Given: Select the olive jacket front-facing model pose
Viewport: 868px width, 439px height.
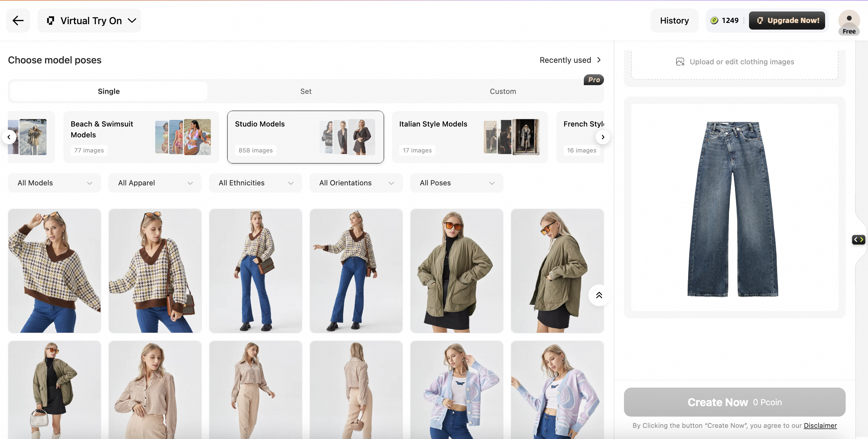Looking at the screenshot, I should [x=456, y=271].
